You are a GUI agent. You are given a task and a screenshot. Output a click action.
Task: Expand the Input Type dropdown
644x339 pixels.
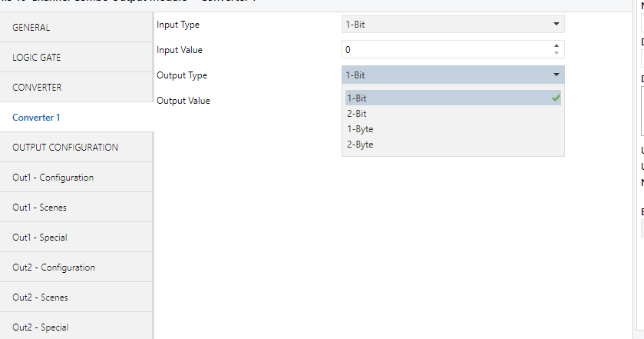coord(453,24)
